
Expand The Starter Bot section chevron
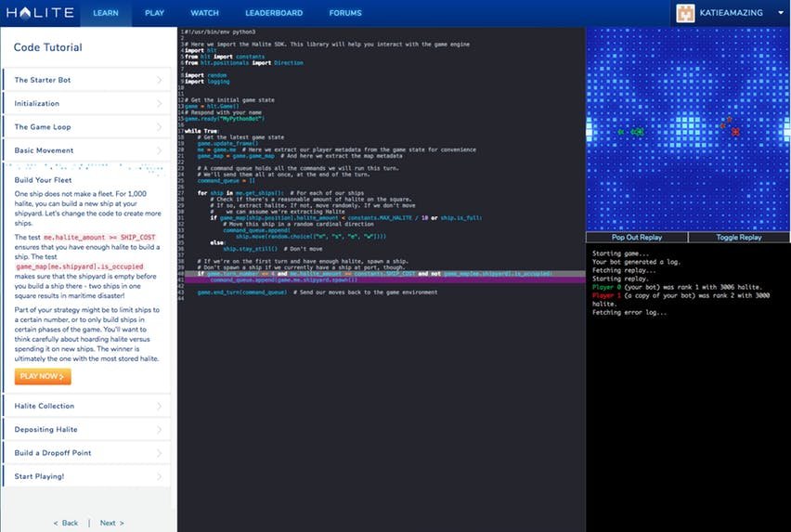point(160,80)
